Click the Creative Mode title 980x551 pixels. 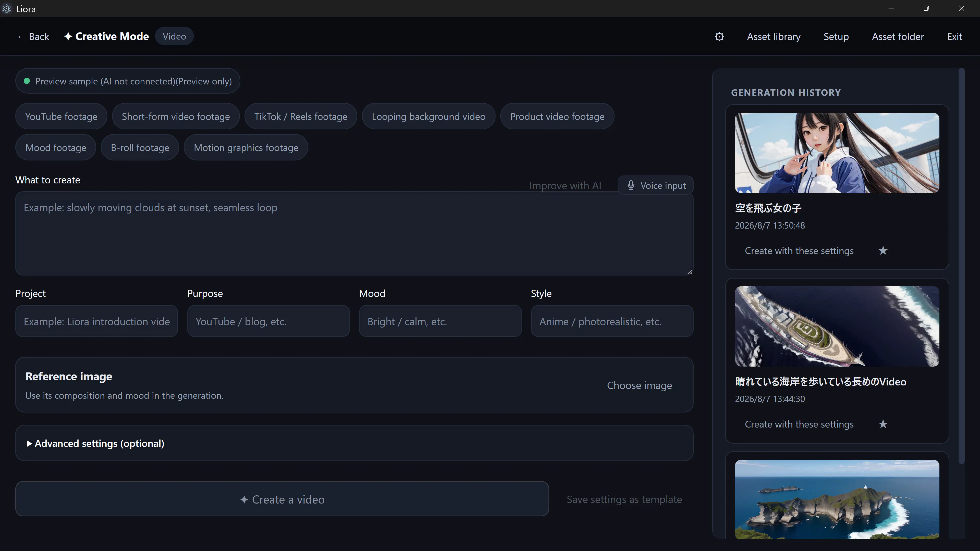pos(106,36)
